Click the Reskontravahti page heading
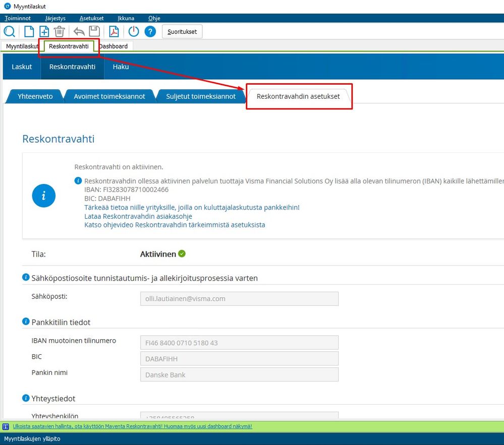 click(x=58, y=139)
